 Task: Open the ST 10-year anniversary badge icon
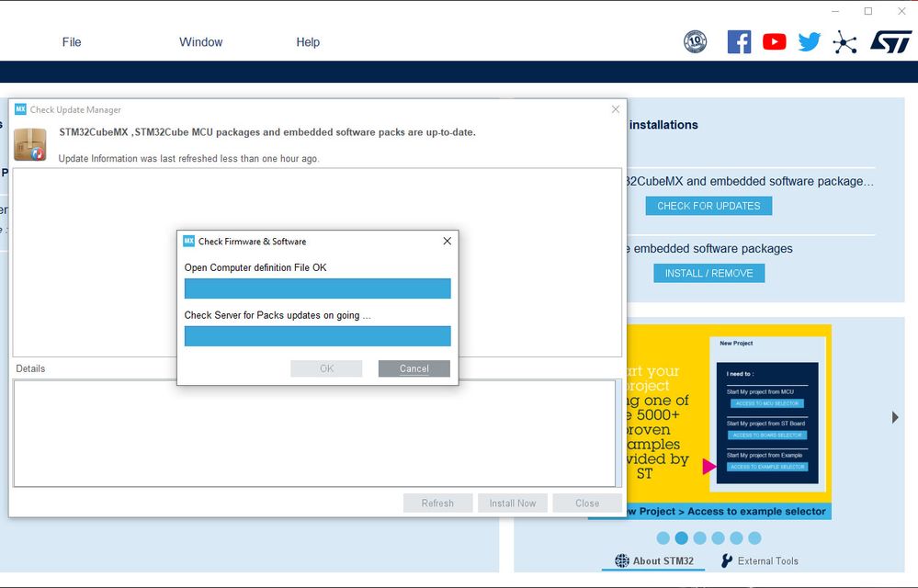695,41
